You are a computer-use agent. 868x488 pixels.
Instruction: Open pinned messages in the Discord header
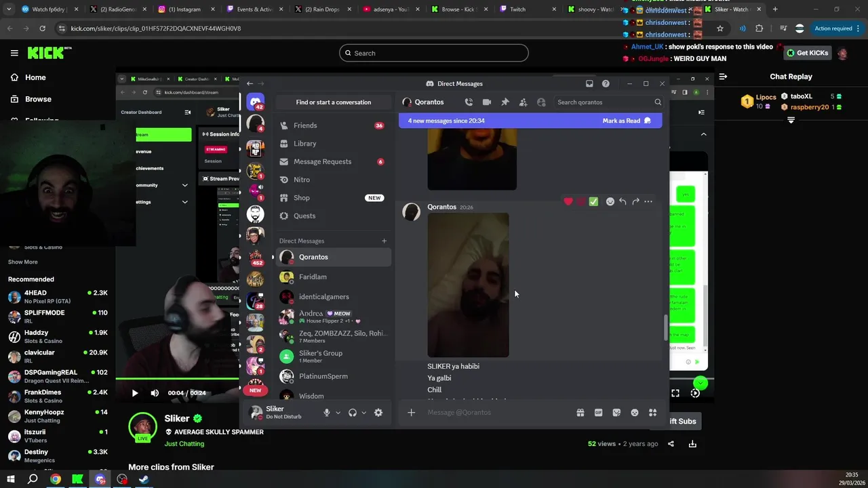[505, 102]
